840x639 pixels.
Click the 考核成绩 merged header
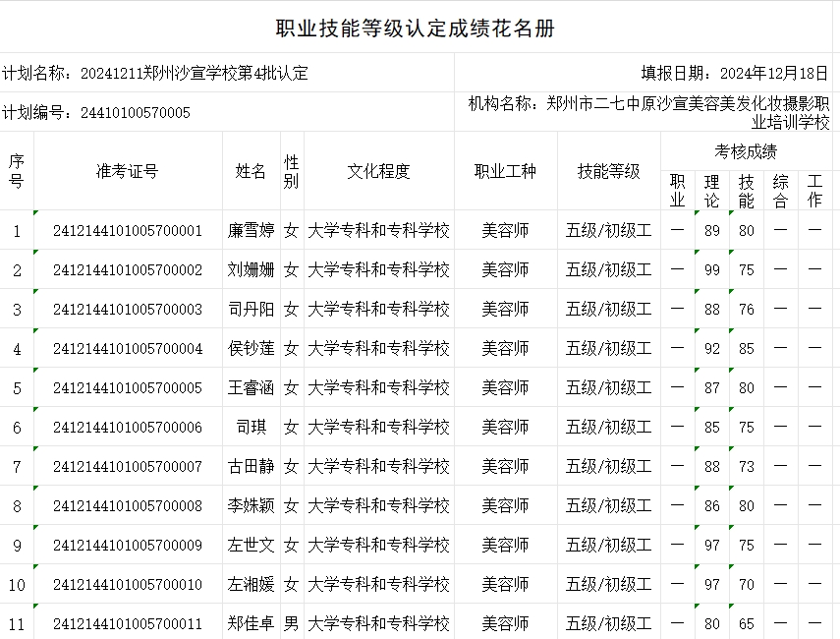coord(746,151)
